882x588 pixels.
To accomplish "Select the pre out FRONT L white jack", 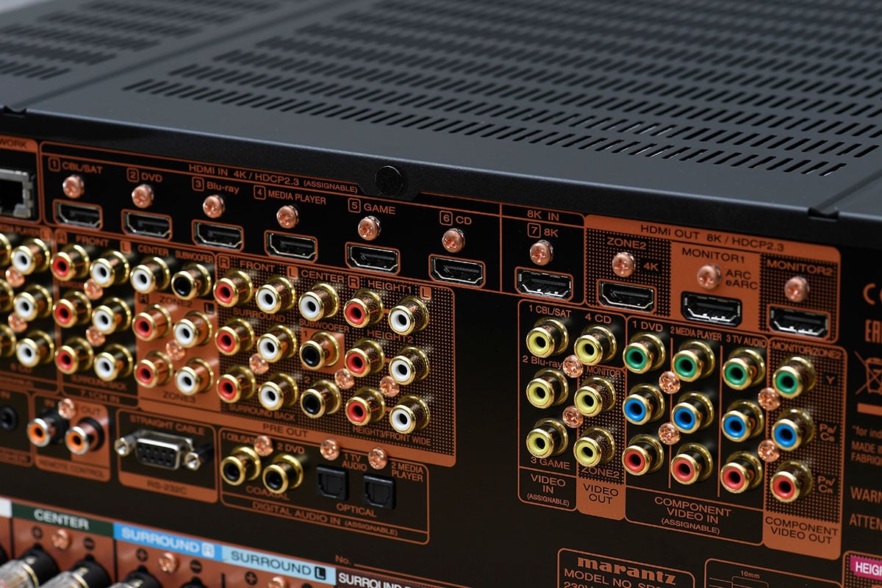I will click(276, 294).
